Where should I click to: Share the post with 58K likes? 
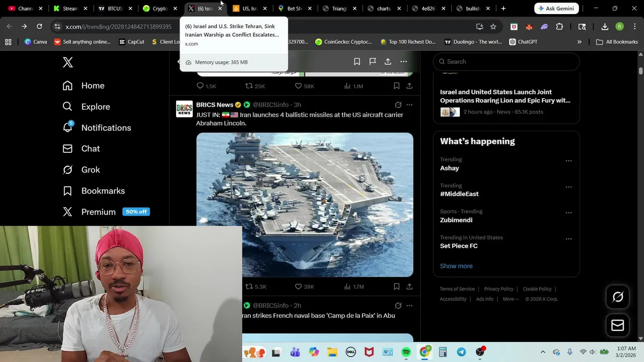point(410,86)
